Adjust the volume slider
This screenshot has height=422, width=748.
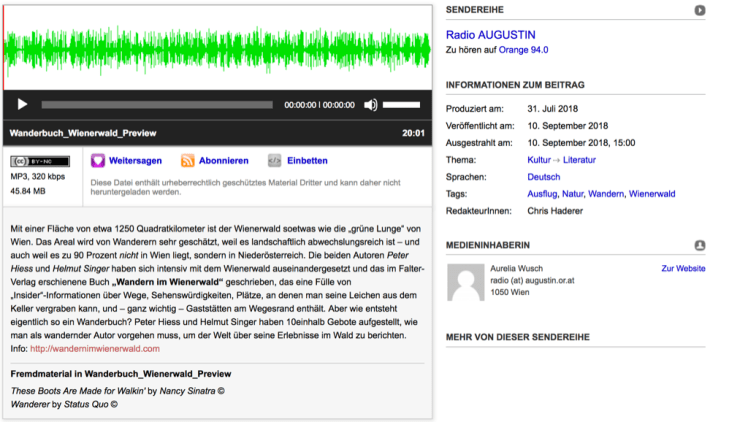(x=401, y=104)
